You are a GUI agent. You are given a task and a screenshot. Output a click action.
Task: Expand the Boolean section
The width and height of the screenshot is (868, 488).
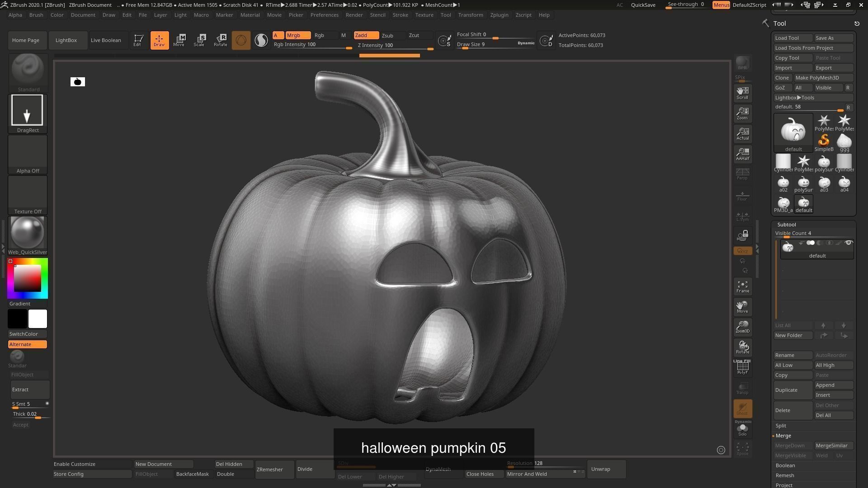(785, 465)
